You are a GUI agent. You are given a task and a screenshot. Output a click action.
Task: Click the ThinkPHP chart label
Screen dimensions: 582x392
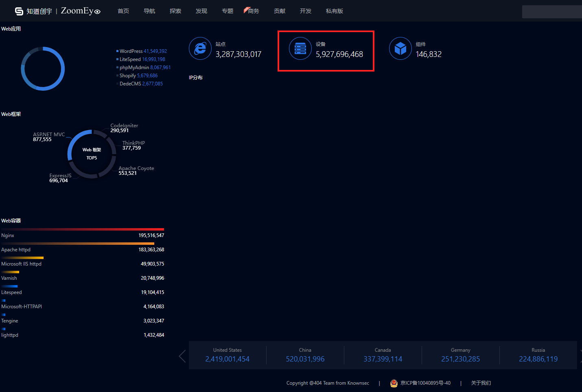pyautogui.click(x=133, y=143)
